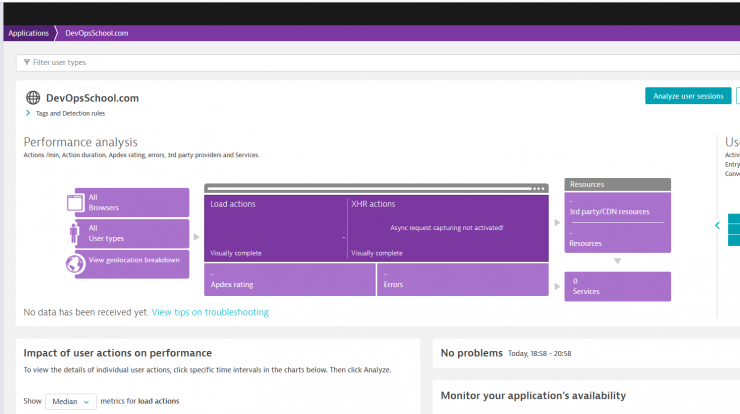Viewport: 740px width, 414px height.
Task: Focus the Filter user types field
Action: (x=378, y=62)
